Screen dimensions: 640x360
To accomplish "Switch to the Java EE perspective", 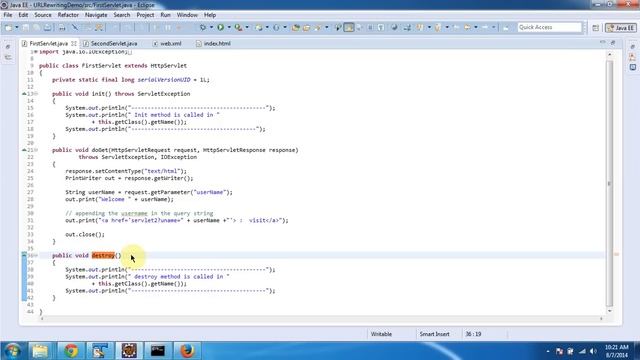I will [620, 28].
